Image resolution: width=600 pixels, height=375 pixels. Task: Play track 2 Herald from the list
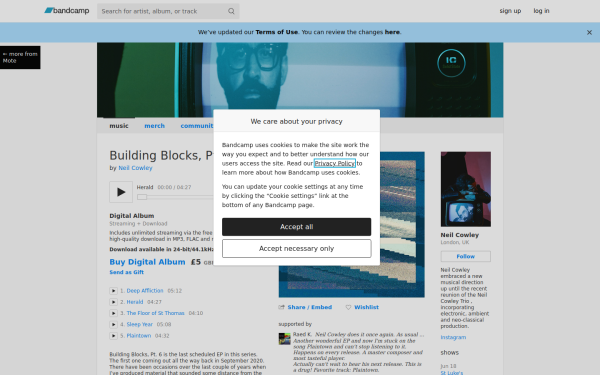(x=113, y=302)
